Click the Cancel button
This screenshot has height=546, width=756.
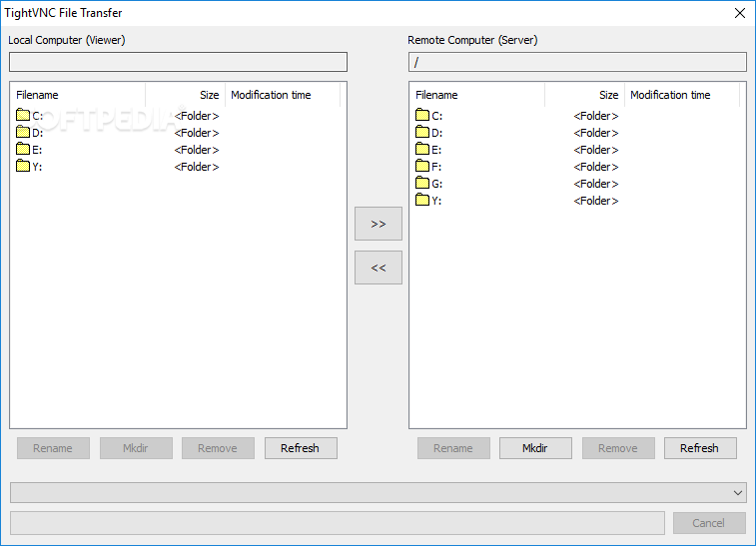pyautogui.click(x=709, y=523)
